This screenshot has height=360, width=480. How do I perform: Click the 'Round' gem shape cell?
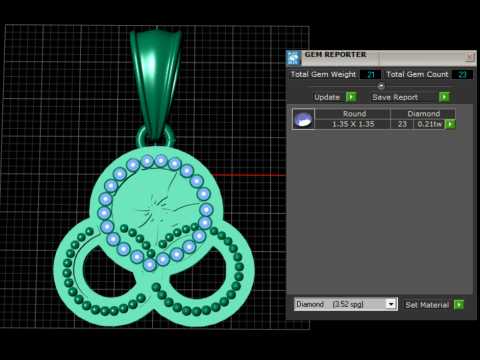point(354,114)
